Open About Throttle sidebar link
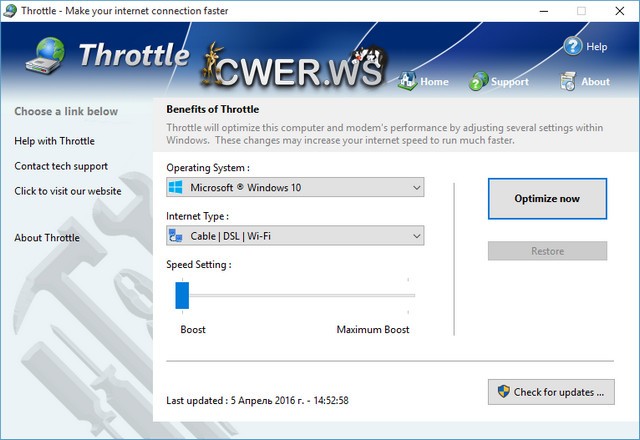 click(x=47, y=238)
